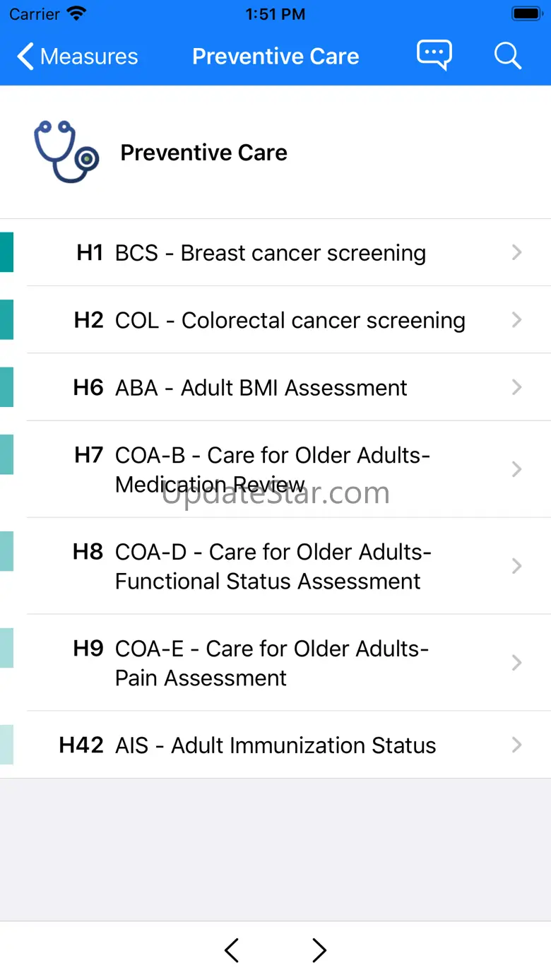The image size is (551, 980).
Task: Tap the Preventive Care navigation title
Action: (x=275, y=57)
